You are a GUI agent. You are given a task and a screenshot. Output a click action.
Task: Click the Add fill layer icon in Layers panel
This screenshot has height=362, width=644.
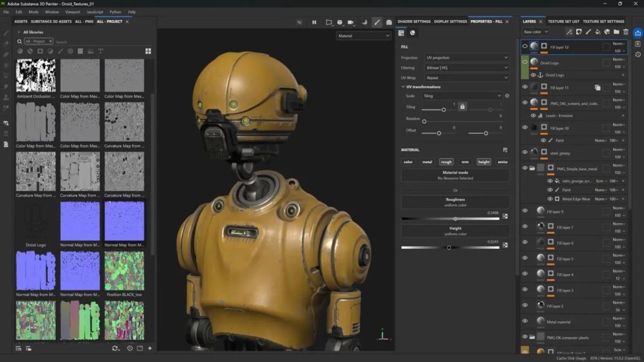pyautogui.click(x=597, y=32)
